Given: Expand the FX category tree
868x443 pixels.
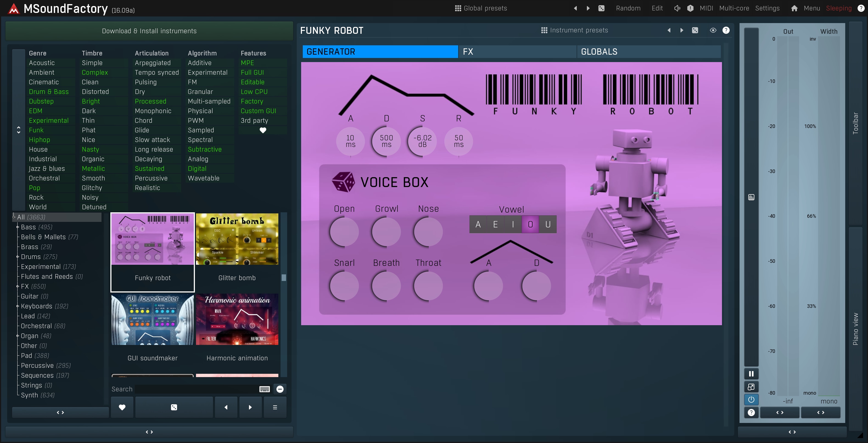Looking at the screenshot, I should click(18, 286).
